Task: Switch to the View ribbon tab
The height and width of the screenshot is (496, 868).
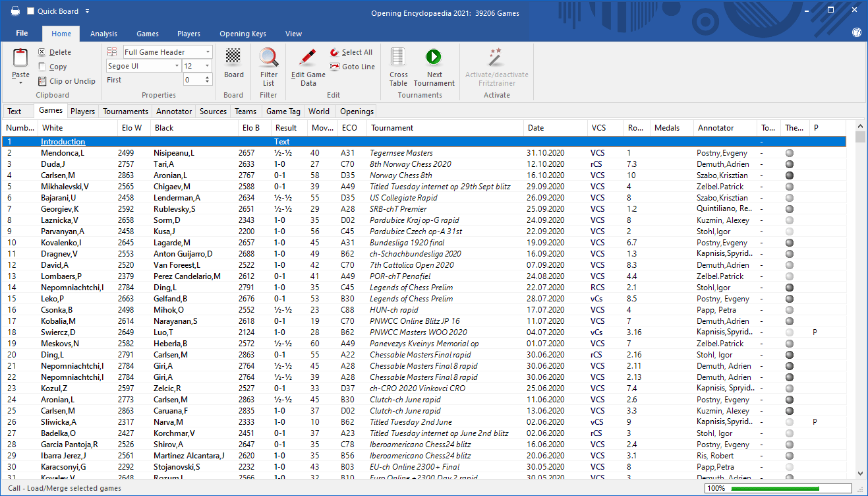Action: (x=294, y=34)
